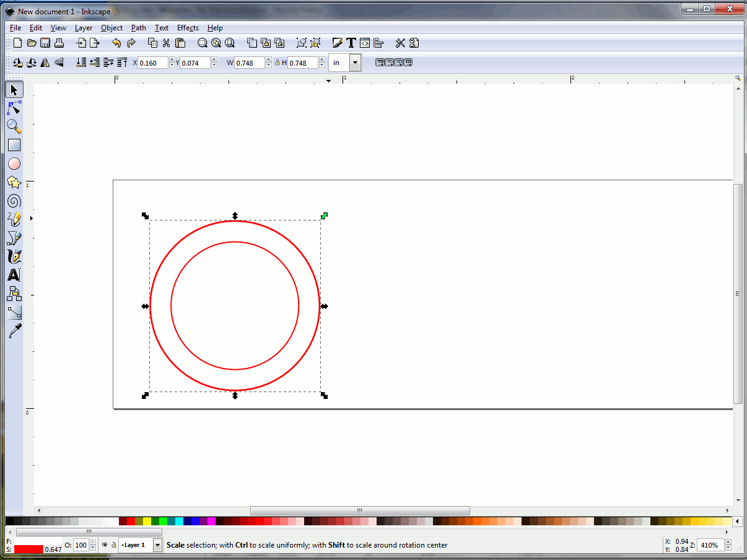747x560 pixels.
Task: Click the Save document icon
Action: [45, 43]
